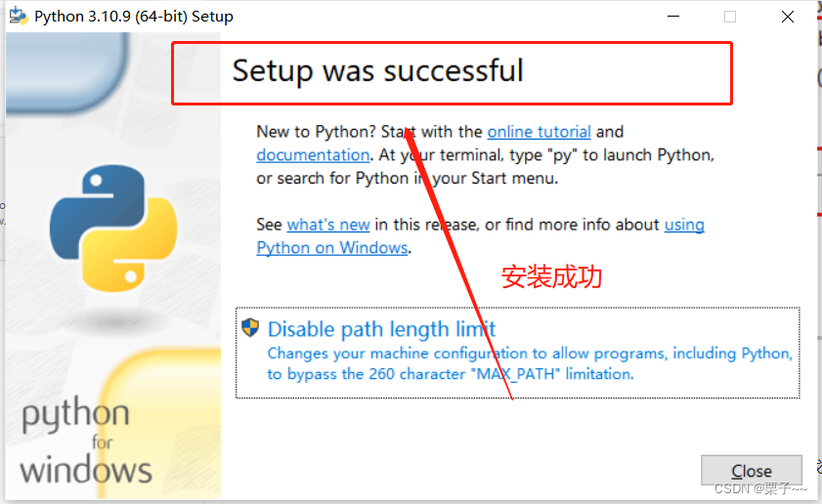Open the online tutorial link
This screenshot has width=822, height=504.
click(x=539, y=132)
